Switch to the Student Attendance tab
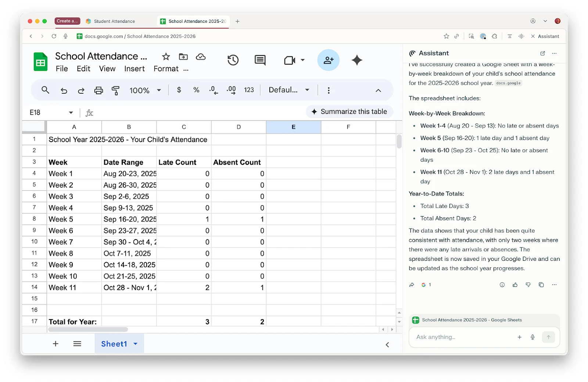Screen dimensions: 588x382 click(114, 21)
